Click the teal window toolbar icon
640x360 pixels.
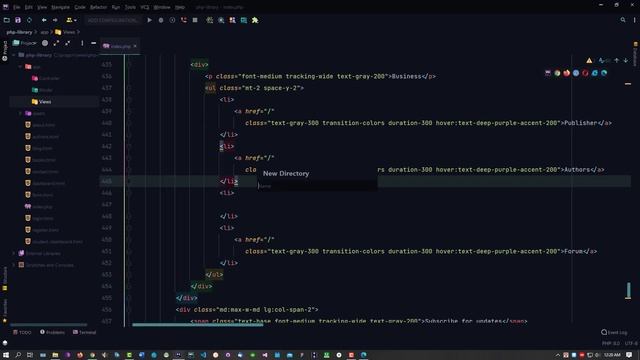click(x=244, y=20)
